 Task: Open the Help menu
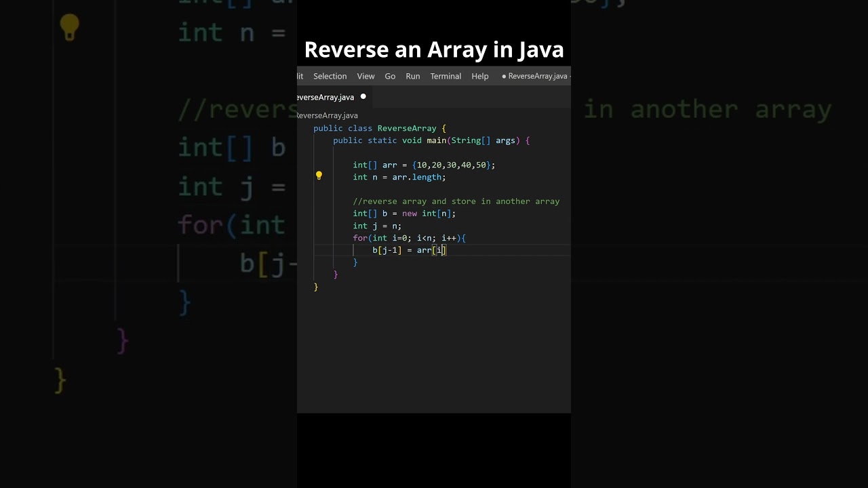(480, 76)
